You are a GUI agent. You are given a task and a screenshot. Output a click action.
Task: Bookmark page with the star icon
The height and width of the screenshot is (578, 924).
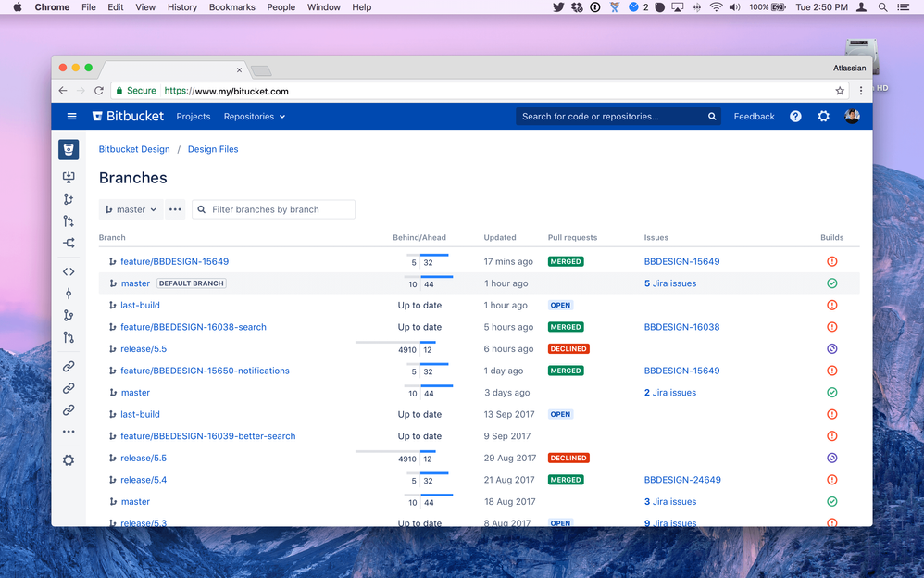840,91
